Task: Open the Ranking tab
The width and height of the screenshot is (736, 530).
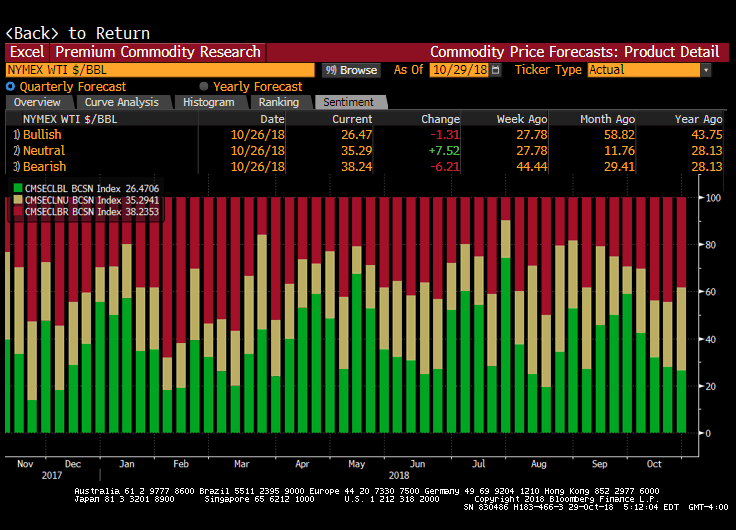Action: click(279, 102)
